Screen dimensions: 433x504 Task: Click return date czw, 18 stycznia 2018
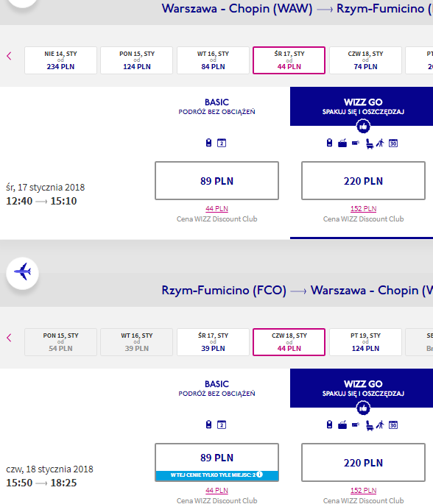(49, 469)
